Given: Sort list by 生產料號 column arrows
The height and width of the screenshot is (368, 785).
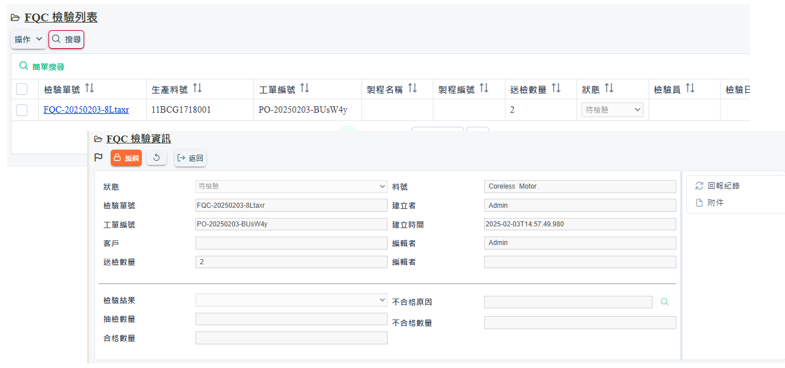Looking at the screenshot, I should (x=197, y=89).
